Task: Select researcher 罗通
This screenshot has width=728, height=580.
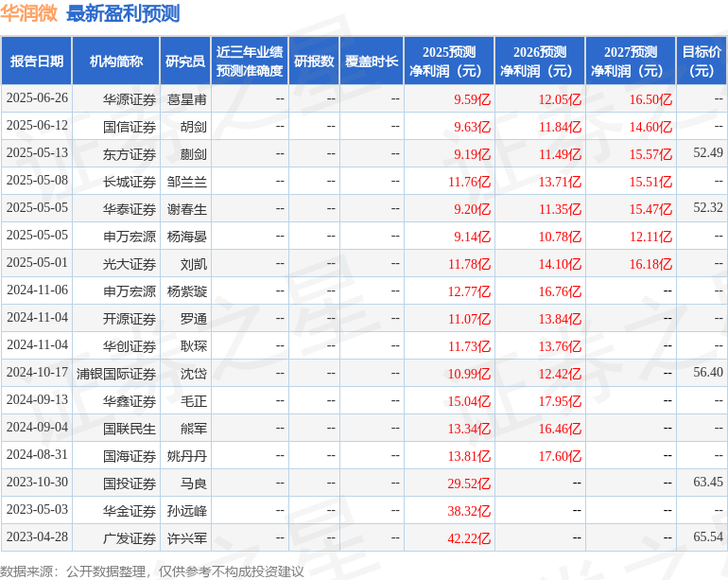Action: pos(194,319)
